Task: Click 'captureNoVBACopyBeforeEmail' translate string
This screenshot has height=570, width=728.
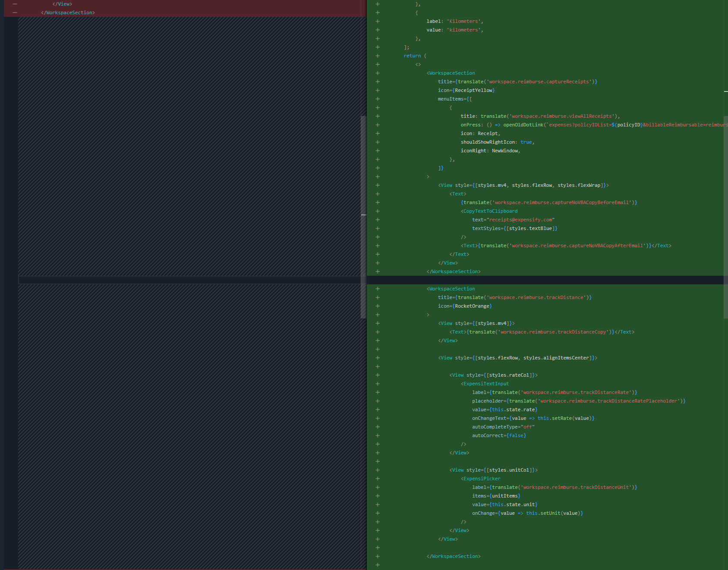Action: coord(562,202)
